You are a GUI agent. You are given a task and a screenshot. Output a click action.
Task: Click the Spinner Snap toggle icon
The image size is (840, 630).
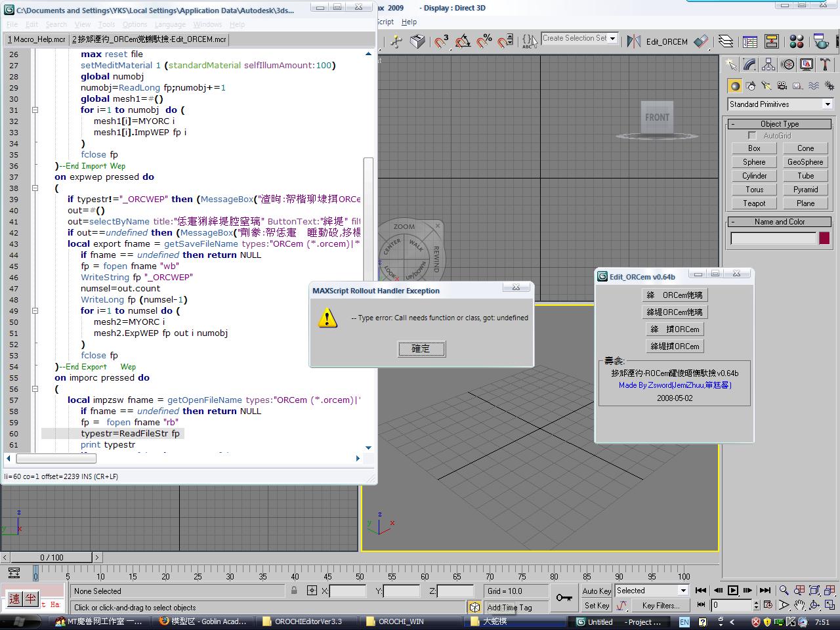pos(505,41)
